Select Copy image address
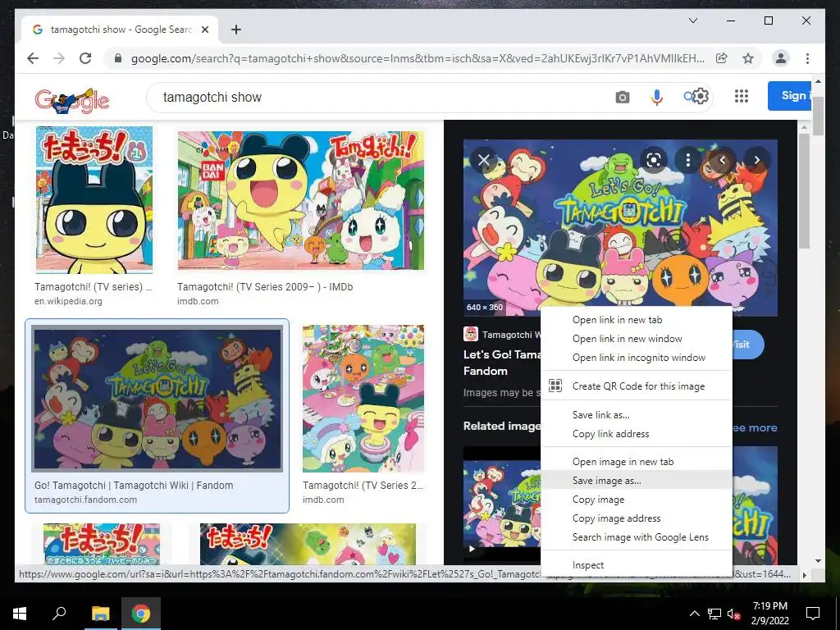 click(637, 518)
